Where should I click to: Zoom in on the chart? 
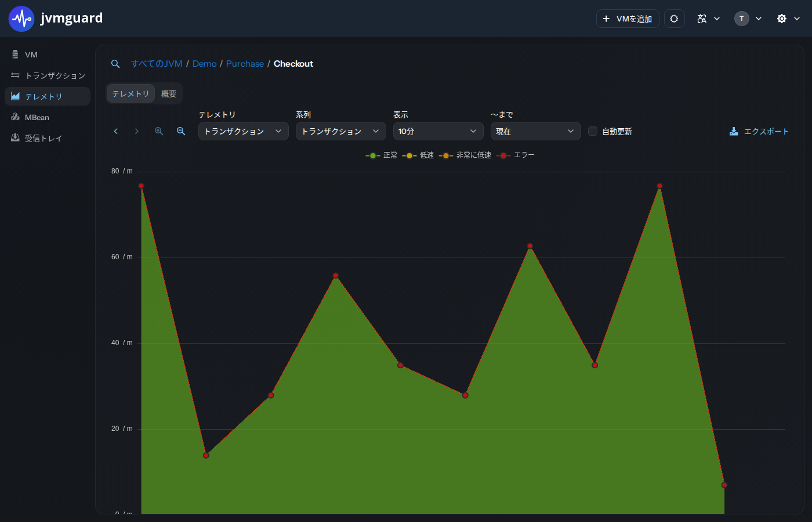tap(159, 131)
